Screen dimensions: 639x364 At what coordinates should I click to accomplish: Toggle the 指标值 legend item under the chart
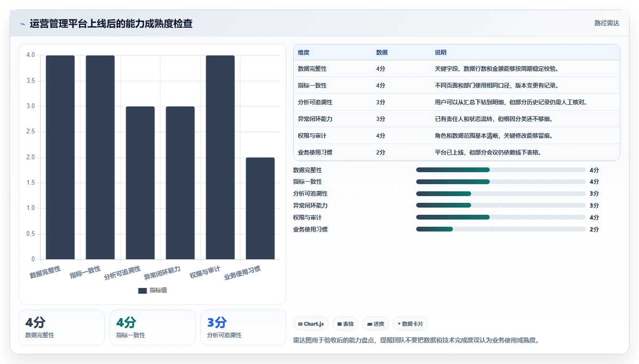click(x=153, y=290)
